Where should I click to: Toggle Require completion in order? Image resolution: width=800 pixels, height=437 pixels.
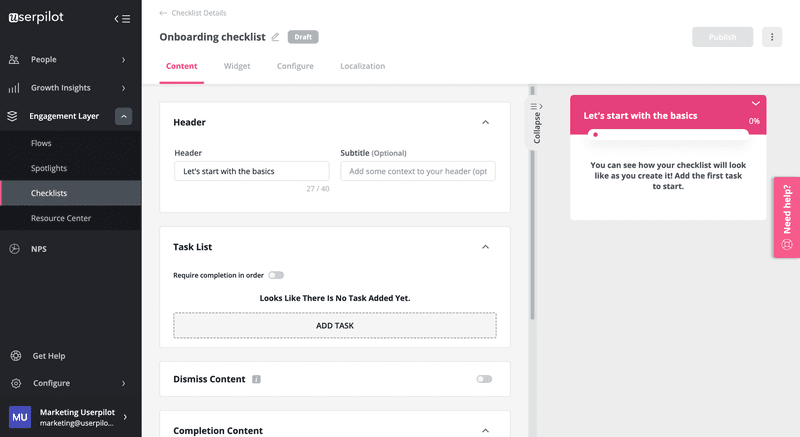coord(276,275)
